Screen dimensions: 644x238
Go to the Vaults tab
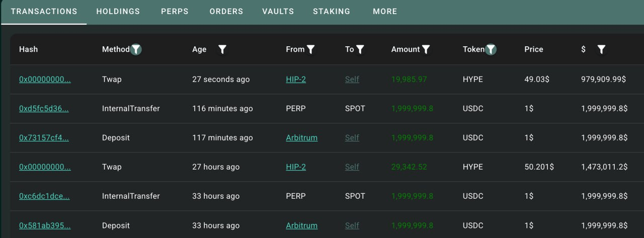[278, 11]
